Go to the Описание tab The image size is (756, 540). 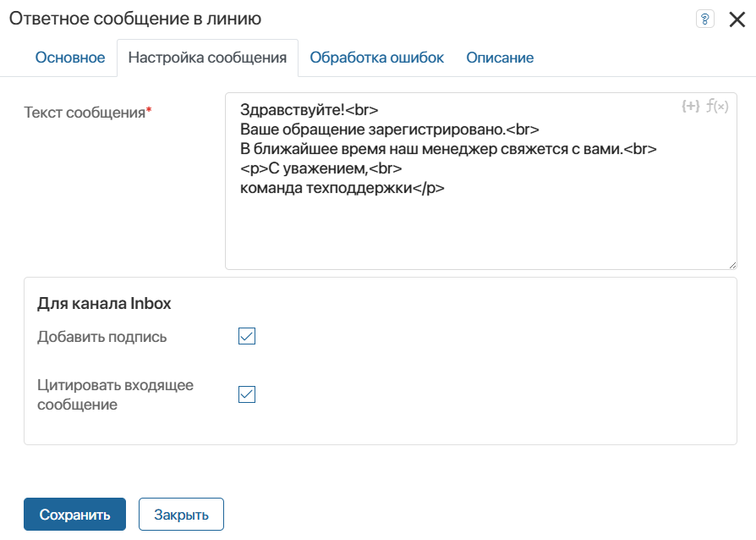pos(500,58)
